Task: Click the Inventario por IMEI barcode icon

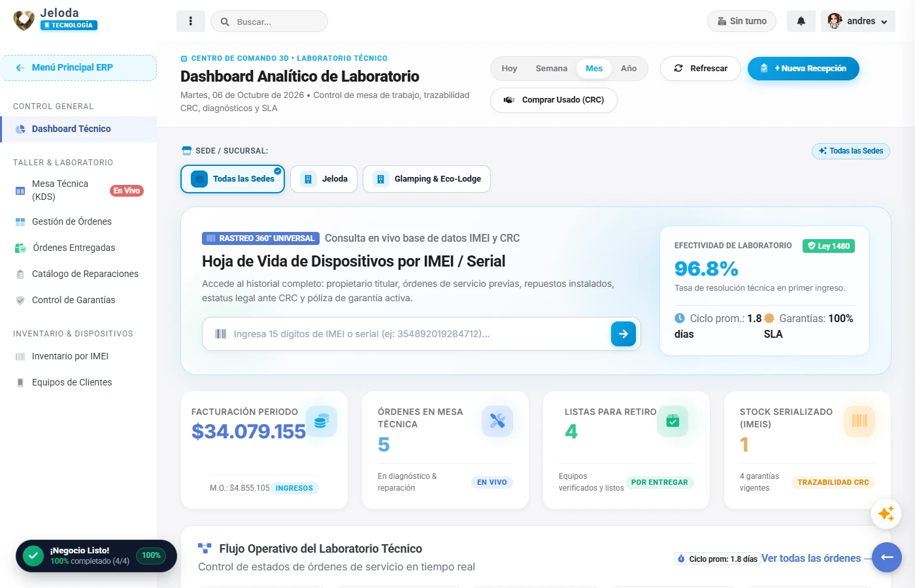Action: click(x=20, y=357)
